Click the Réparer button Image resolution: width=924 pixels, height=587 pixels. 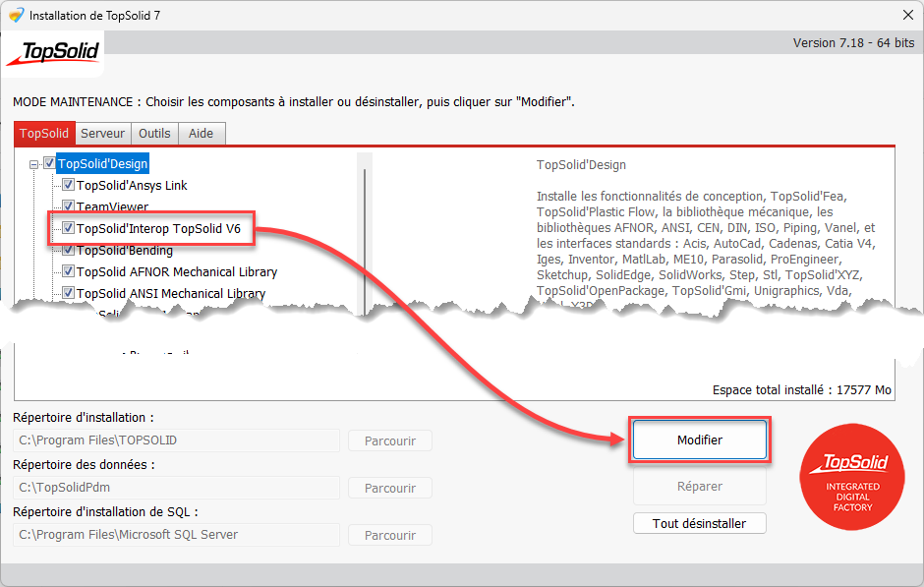point(700,487)
